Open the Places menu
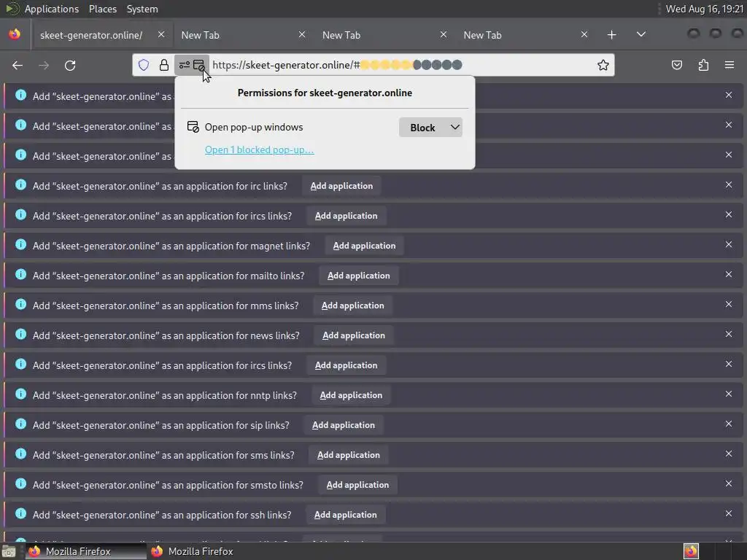This screenshot has width=747, height=560. point(102,9)
